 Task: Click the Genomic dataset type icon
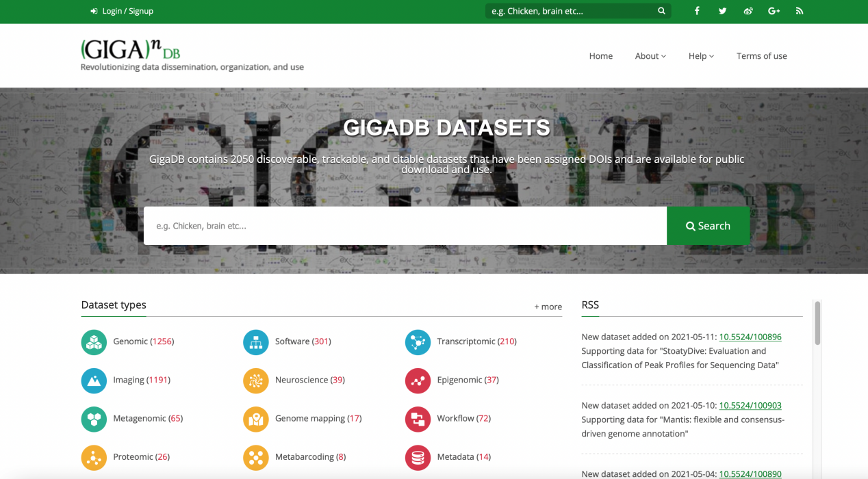point(94,341)
